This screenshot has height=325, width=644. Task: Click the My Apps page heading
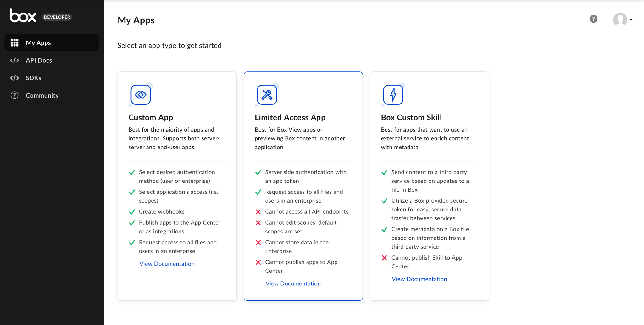pos(136,20)
